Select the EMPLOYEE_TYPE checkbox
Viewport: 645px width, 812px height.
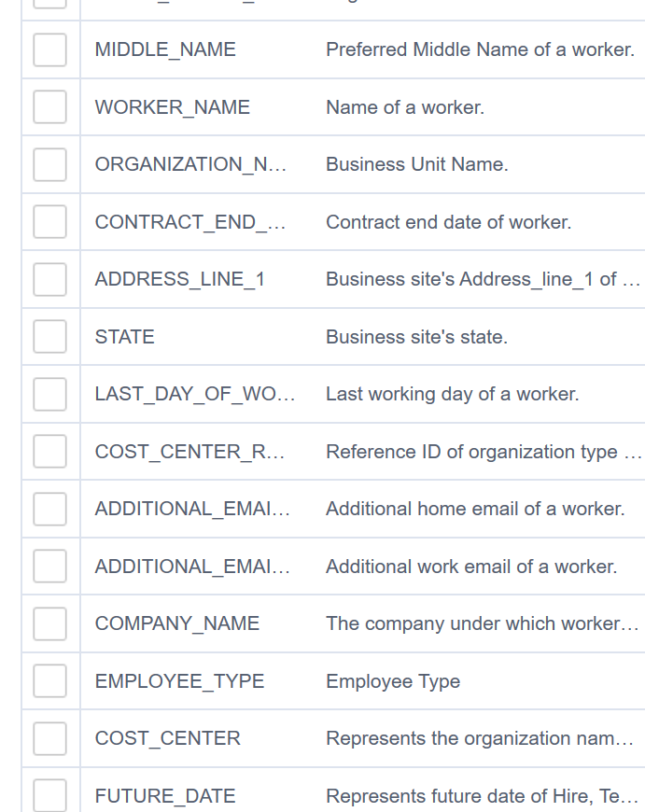(x=49, y=681)
